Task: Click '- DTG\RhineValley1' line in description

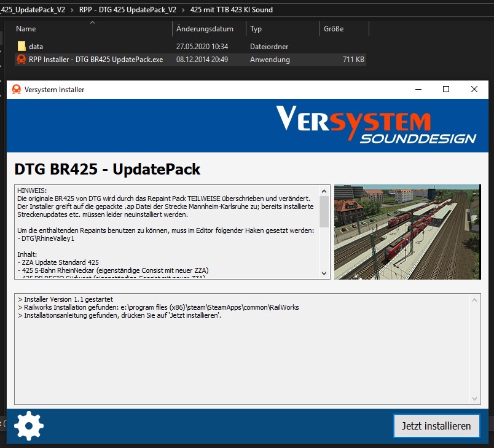Action: [x=46, y=238]
